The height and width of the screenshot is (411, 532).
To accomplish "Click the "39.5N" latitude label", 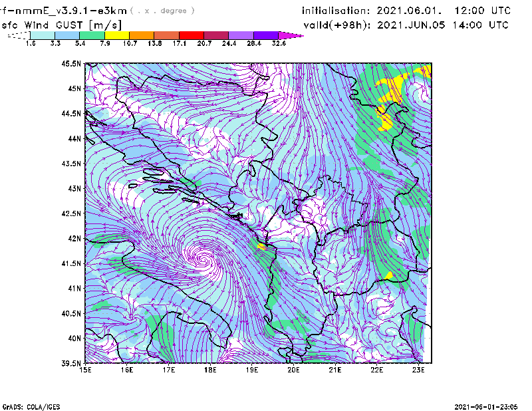I will click(x=71, y=363).
